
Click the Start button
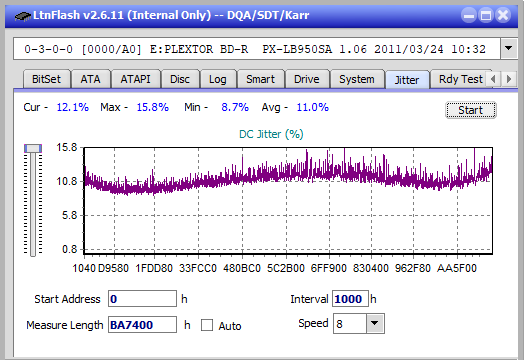point(471,110)
